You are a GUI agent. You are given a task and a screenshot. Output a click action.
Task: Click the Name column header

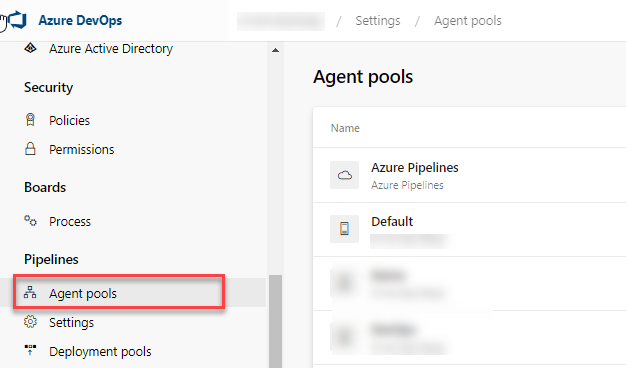345,128
